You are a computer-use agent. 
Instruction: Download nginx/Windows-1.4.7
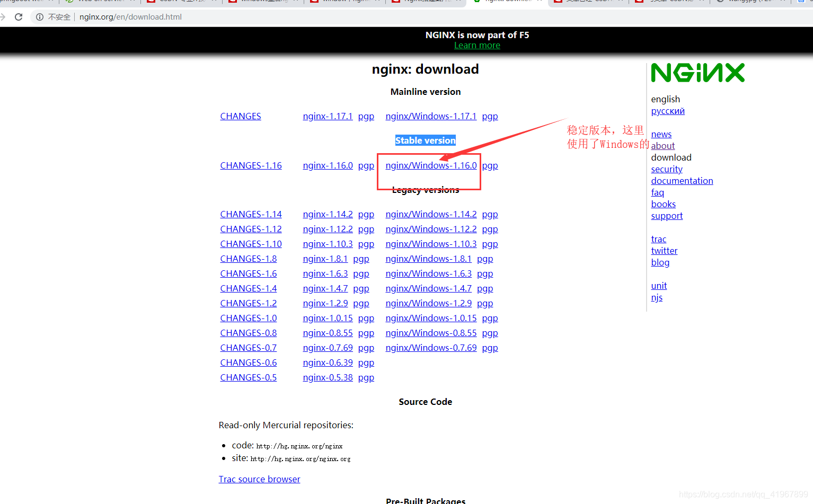click(x=428, y=288)
